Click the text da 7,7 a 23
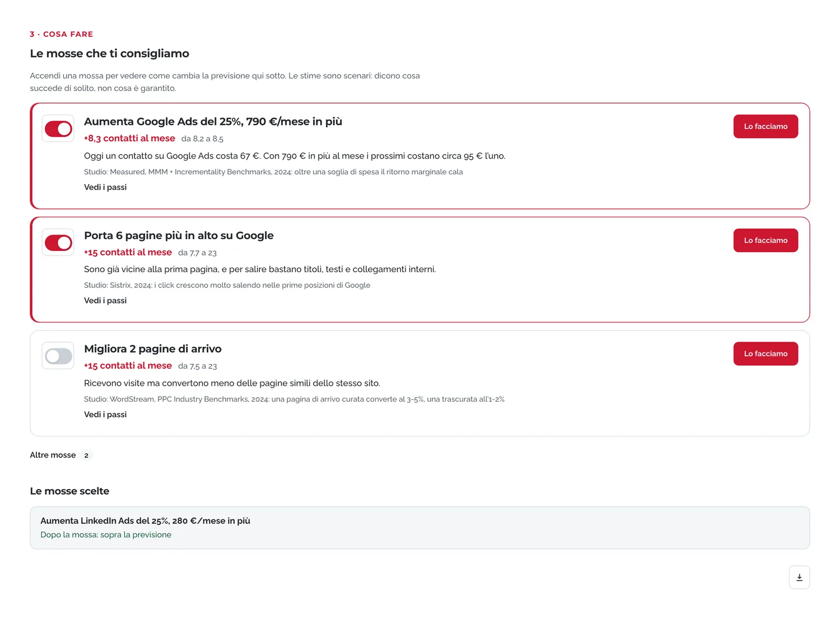Viewport: 840px width, 619px height. (197, 253)
